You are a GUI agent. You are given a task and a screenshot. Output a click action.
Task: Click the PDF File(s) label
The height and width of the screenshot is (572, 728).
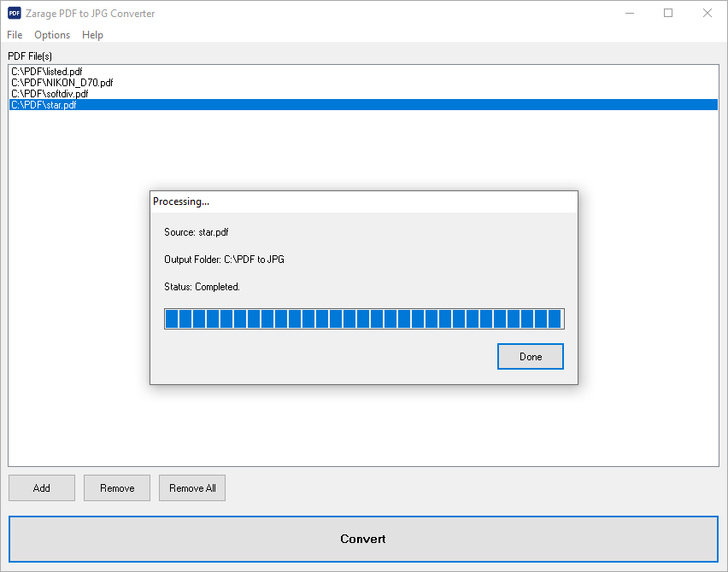[x=30, y=56]
